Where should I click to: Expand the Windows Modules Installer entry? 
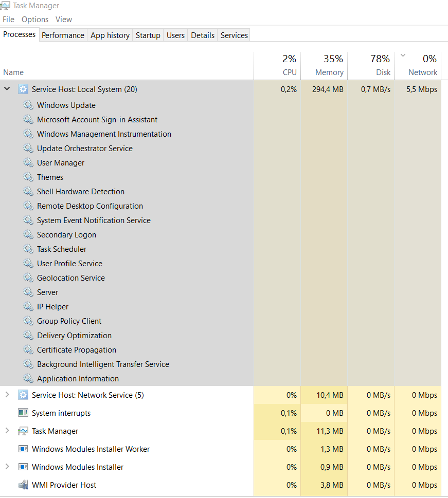pos(7,467)
